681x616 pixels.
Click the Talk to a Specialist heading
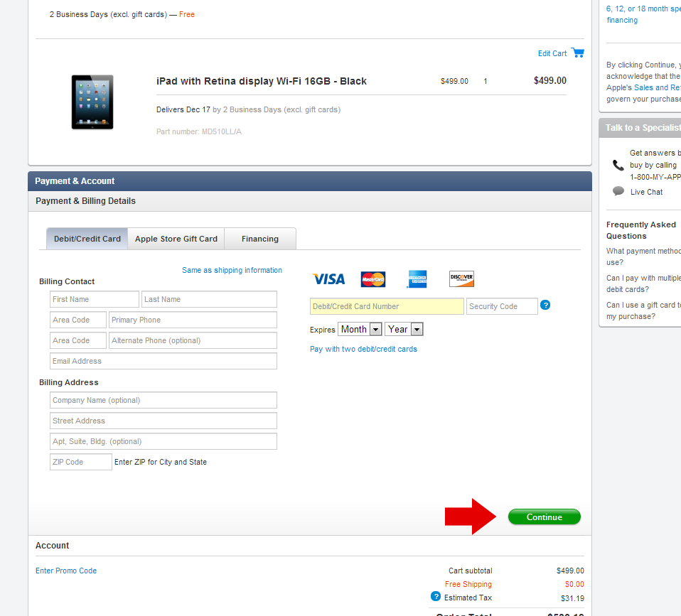[643, 128]
